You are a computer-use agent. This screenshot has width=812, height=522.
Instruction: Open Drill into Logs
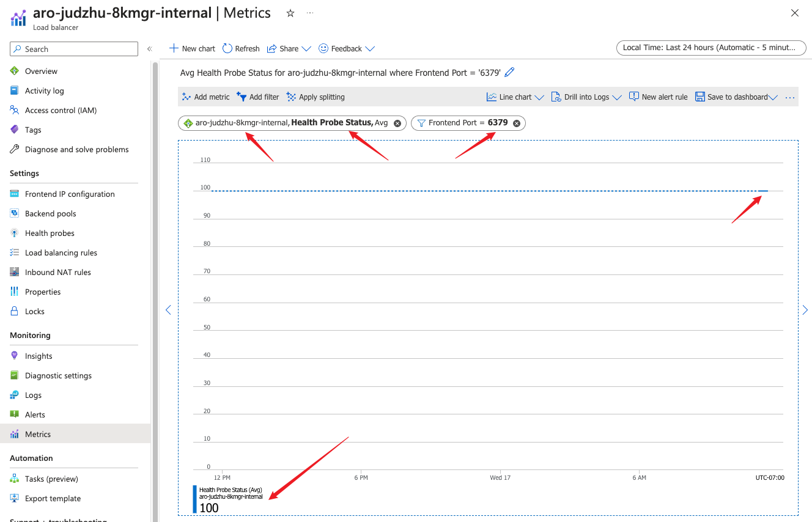tap(581, 97)
